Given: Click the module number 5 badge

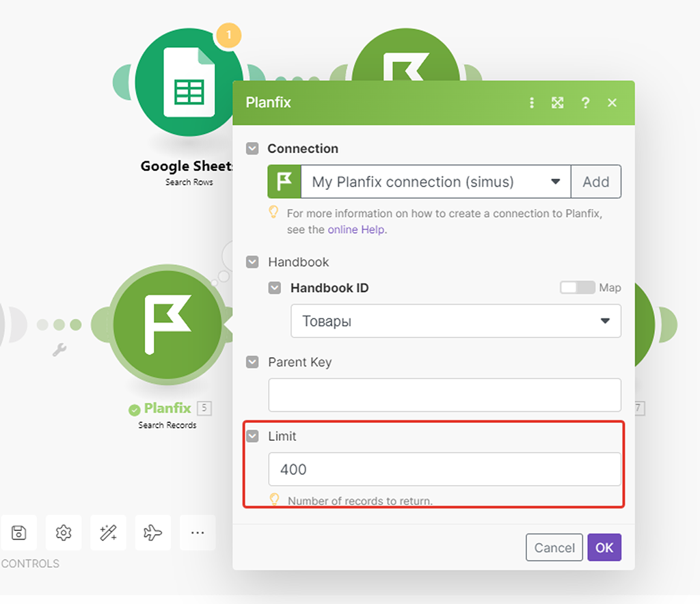Looking at the screenshot, I should [204, 408].
